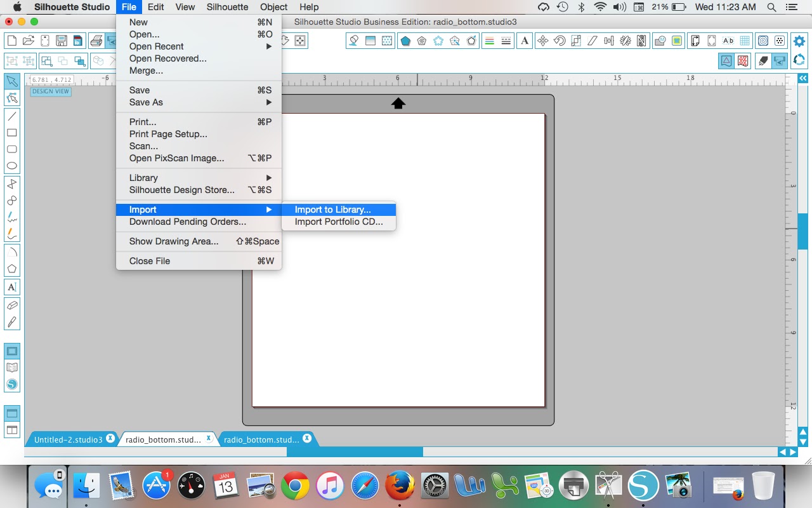Open the Text Style panel icon
The width and height of the screenshot is (812, 508).
524,41
